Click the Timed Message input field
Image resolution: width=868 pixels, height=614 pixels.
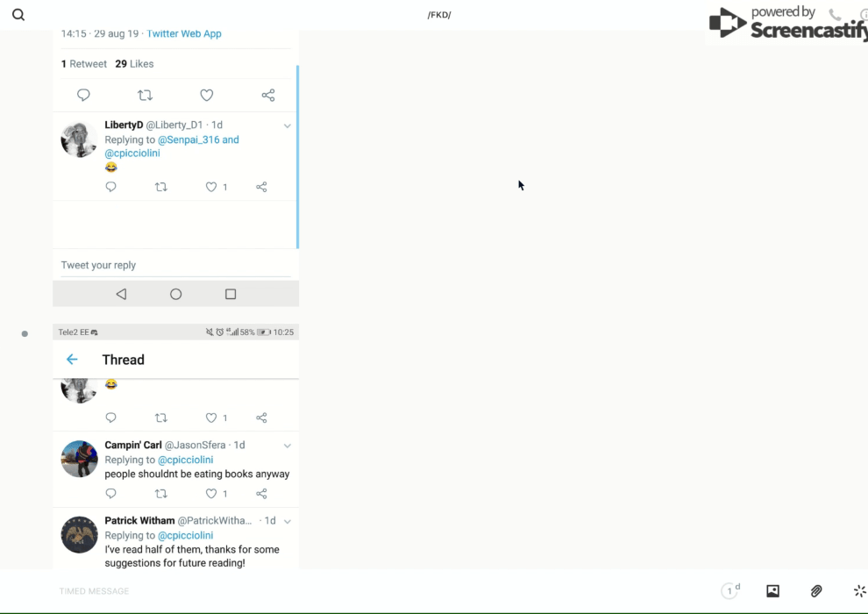(263, 591)
